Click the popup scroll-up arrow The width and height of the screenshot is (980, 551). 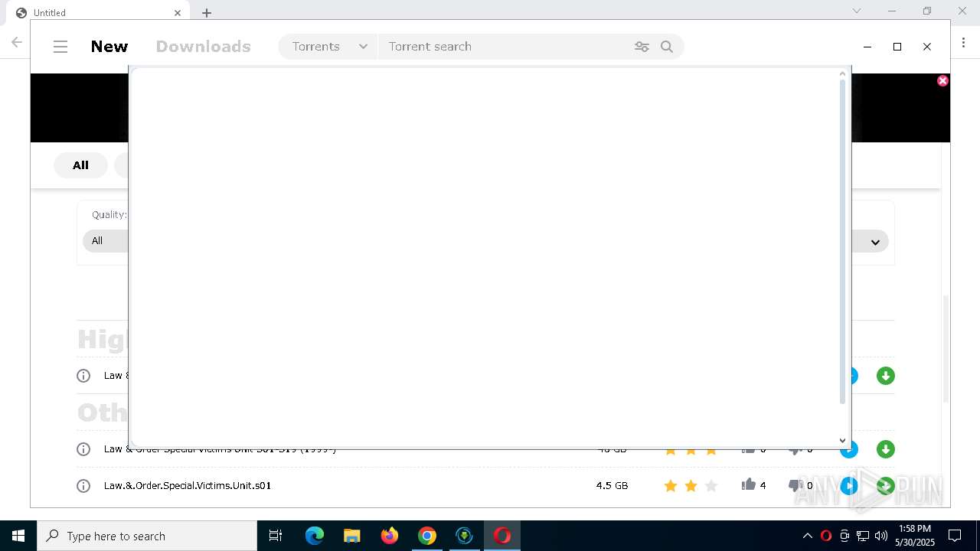pyautogui.click(x=843, y=73)
